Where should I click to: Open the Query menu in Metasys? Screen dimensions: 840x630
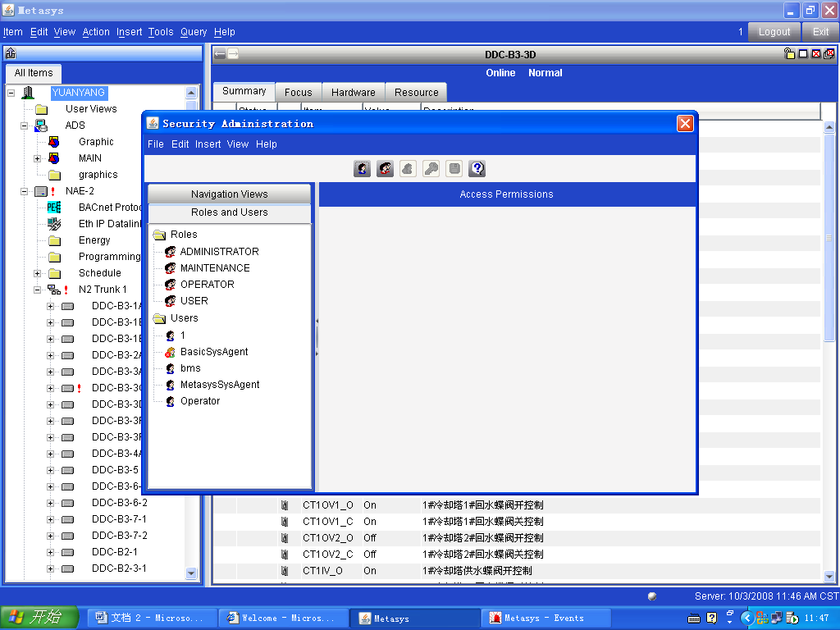pyautogui.click(x=194, y=32)
